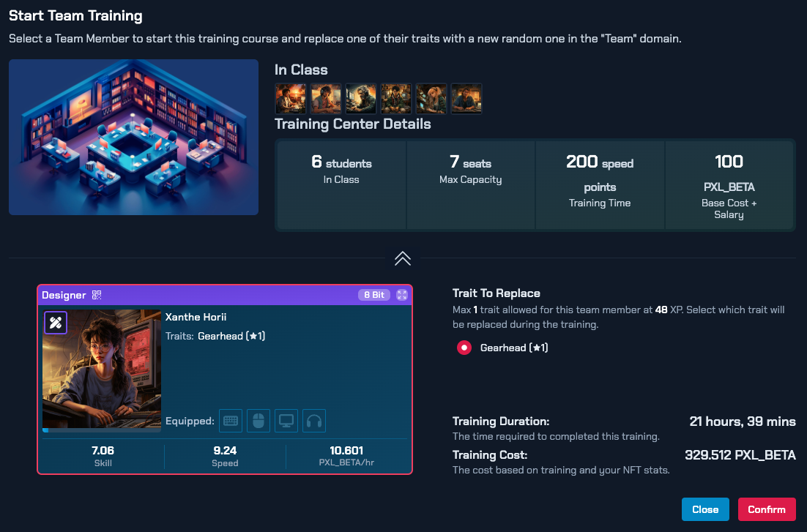807x532 pixels.
Task: Click the 8 Bit badge
Action: (x=373, y=295)
